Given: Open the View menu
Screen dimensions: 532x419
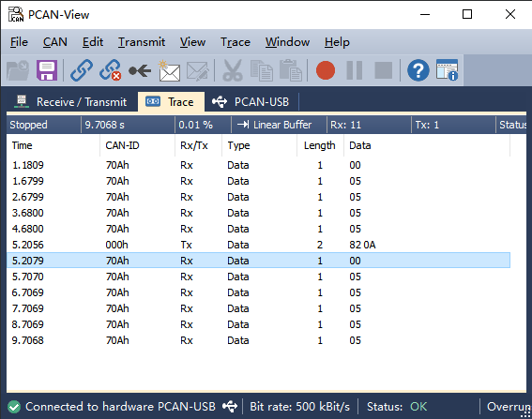Looking at the screenshot, I should click(192, 42).
